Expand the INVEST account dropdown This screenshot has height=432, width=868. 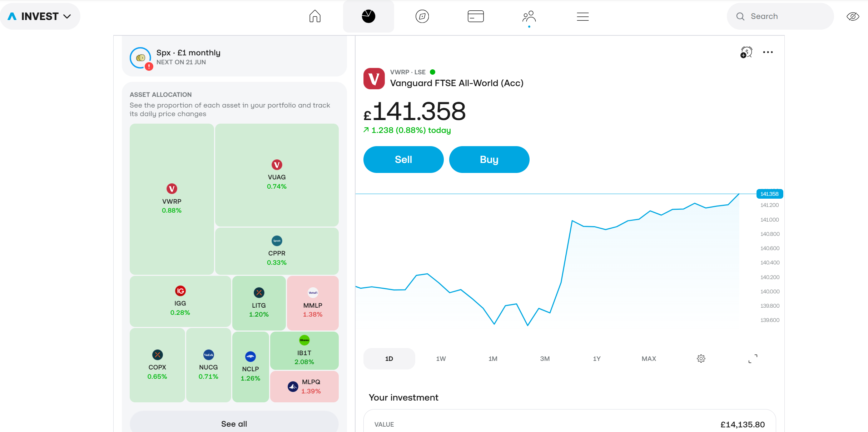click(40, 16)
